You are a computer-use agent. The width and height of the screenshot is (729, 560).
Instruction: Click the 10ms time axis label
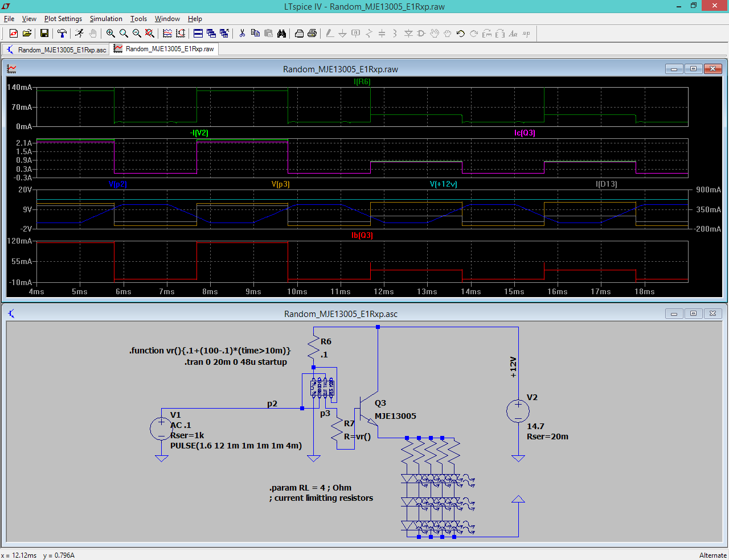[x=297, y=291]
